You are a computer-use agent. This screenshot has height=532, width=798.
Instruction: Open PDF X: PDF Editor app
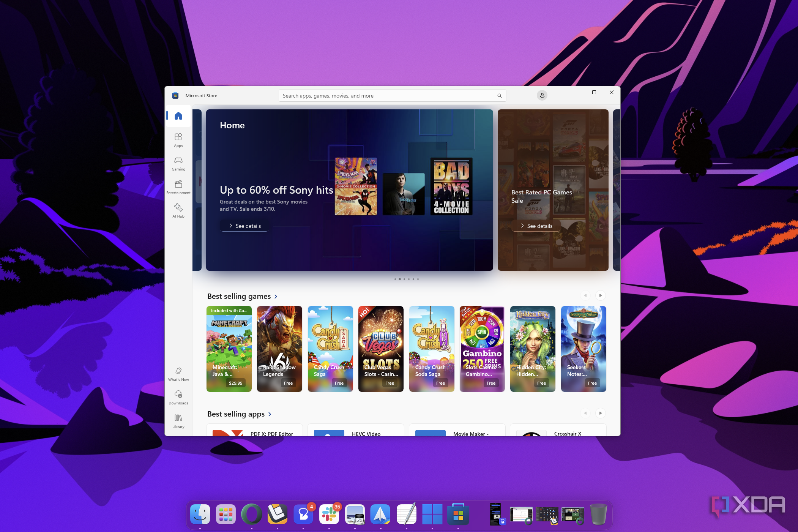pos(254,430)
